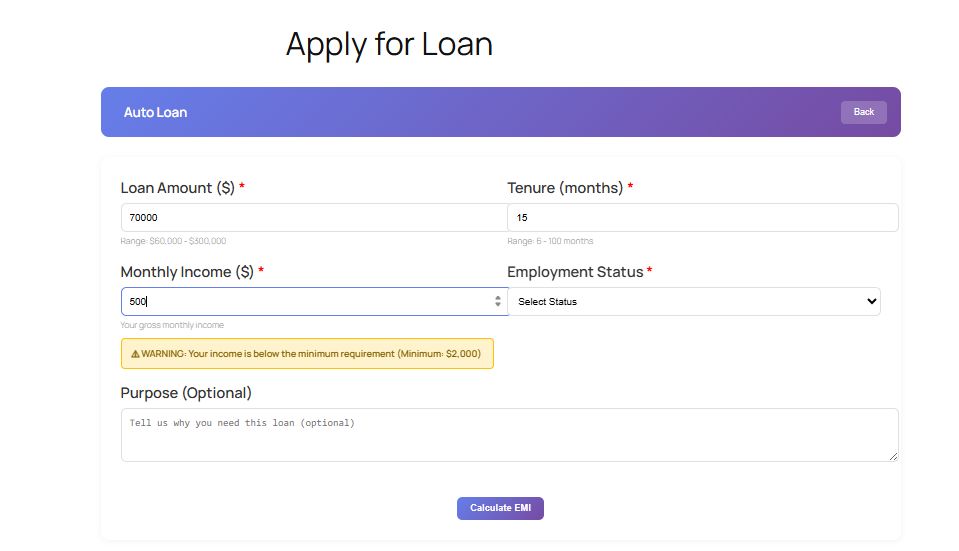Grab the Purpose textarea resize handle
This screenshot has height=551, width=959.
point(893,456)
